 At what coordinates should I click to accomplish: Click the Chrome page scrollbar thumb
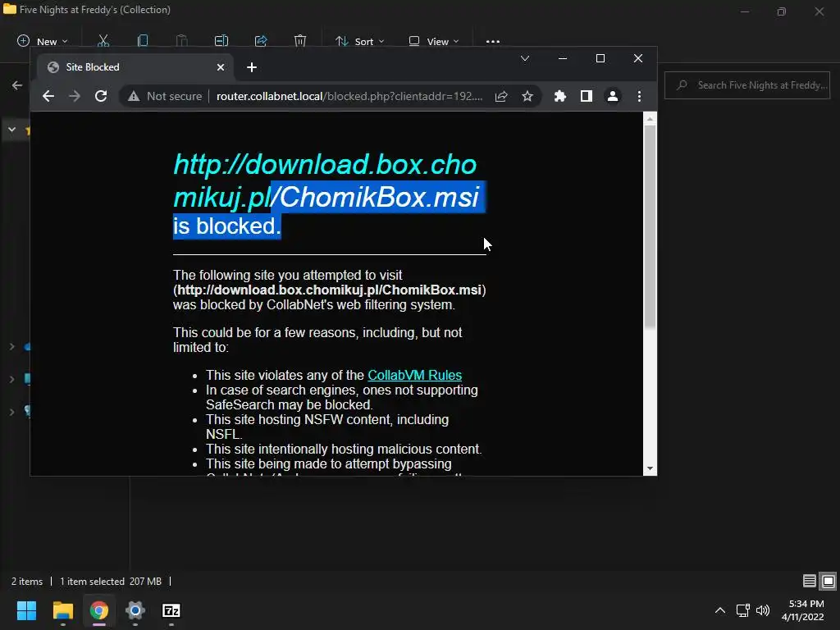pyautogui.click(x=650, y=226)
